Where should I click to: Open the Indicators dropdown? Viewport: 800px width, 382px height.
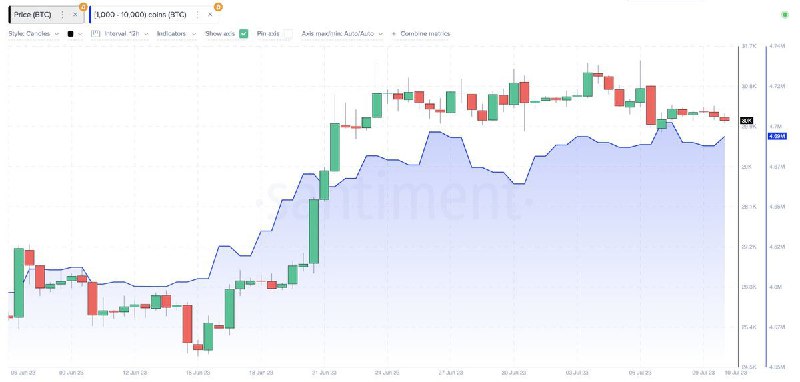pyautogui.click(x=177, y=34)
